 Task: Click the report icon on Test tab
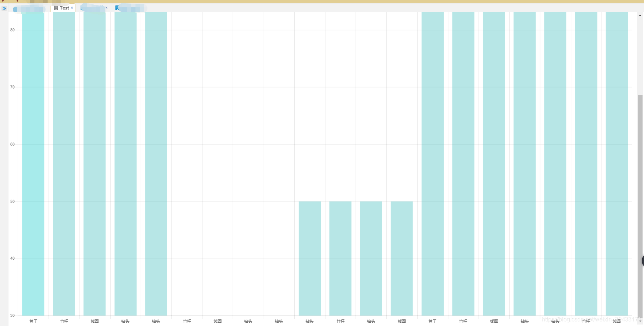click(56, 8)
